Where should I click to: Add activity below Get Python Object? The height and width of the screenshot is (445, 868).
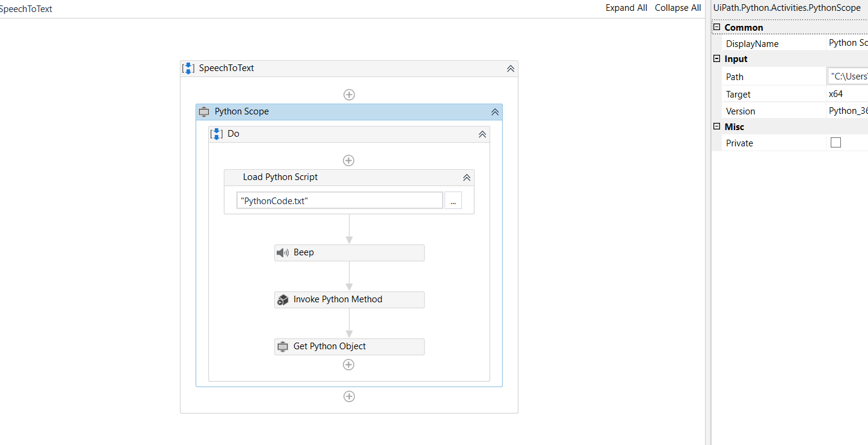pos(348,365)
